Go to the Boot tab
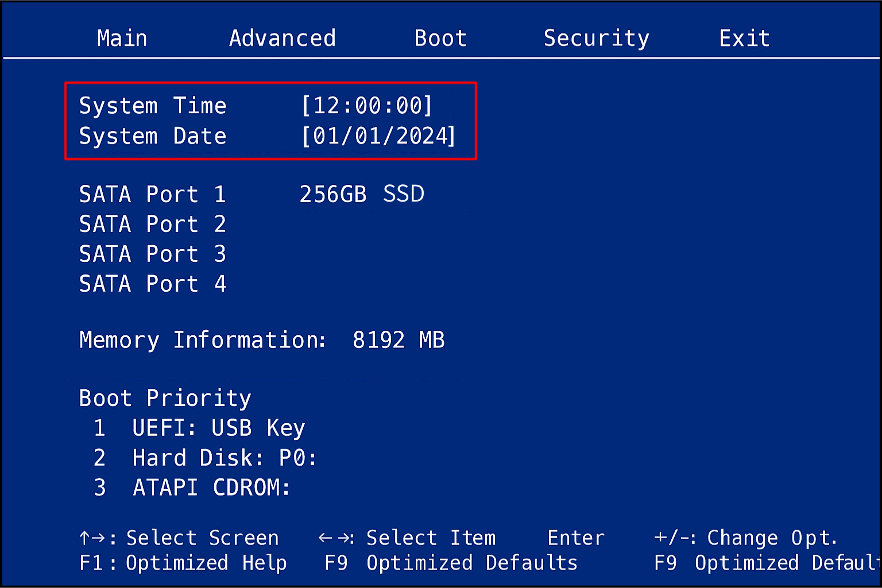Screen dimensions: 882x588 click(x=440, y=38)
